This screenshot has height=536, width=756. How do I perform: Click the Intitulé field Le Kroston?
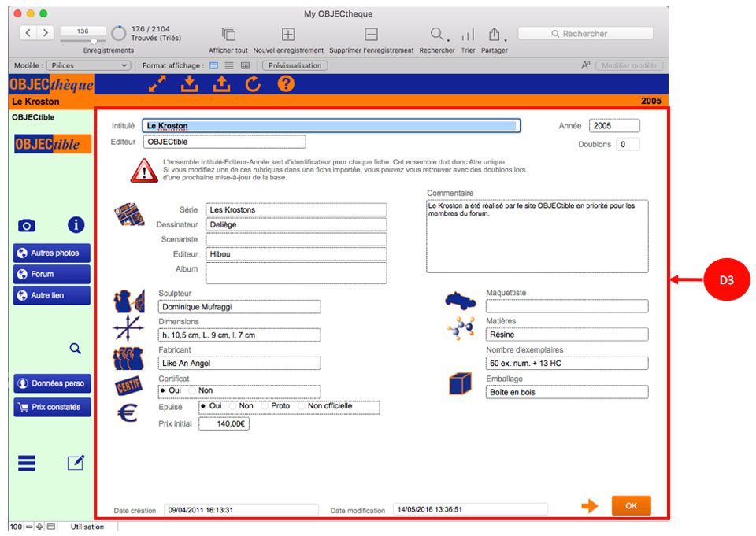click(332, 126)
